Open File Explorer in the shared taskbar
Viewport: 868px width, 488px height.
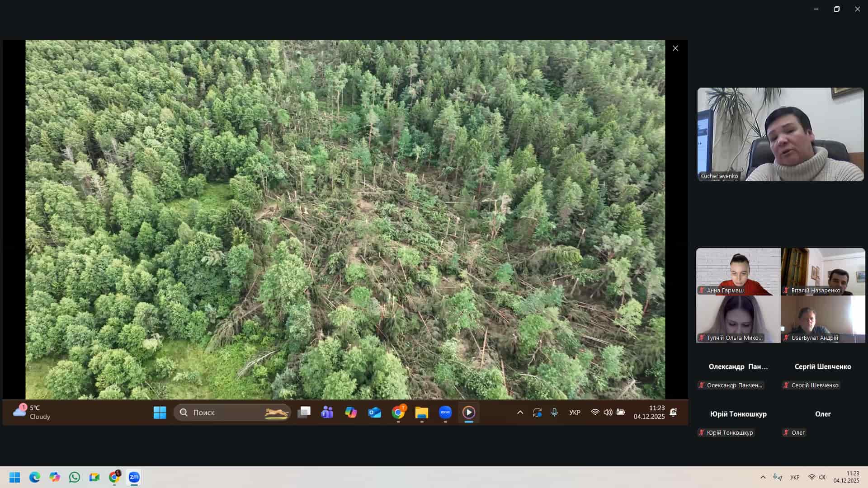(421, 413)
